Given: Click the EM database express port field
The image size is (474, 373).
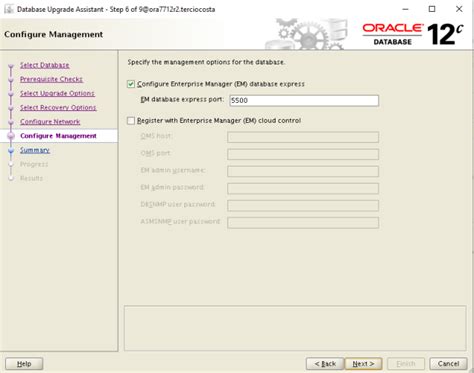Looking at the screenshot, I should [304, 100].
